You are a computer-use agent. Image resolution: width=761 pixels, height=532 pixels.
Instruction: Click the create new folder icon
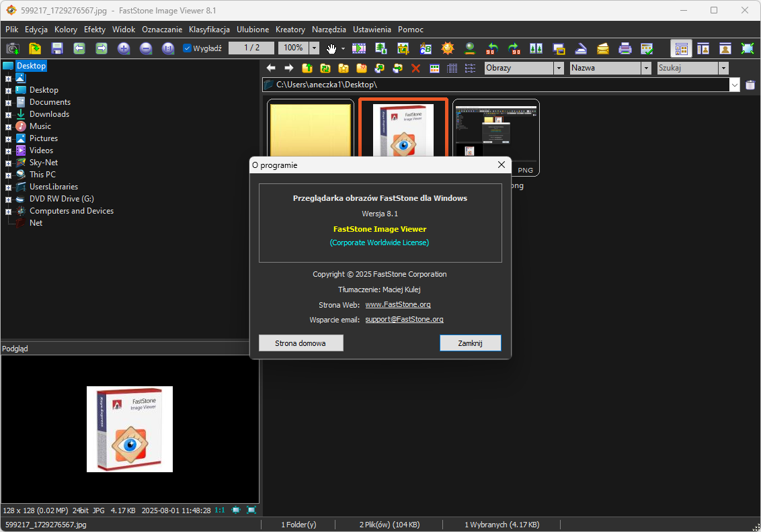point(362,68)
